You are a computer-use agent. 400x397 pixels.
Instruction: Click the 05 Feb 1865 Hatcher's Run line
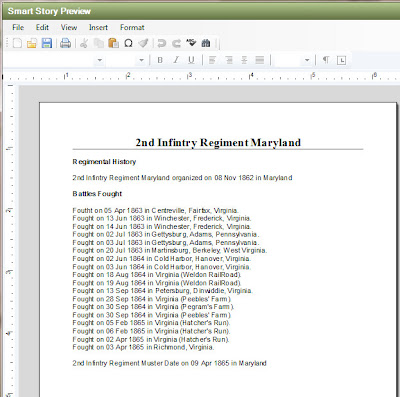coord(151,323)
